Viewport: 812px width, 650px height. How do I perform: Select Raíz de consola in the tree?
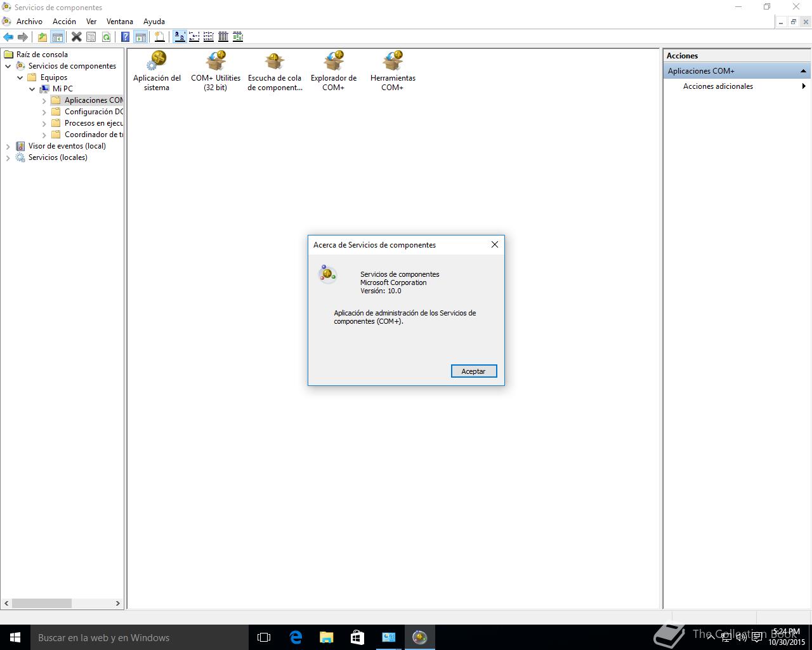42,55
